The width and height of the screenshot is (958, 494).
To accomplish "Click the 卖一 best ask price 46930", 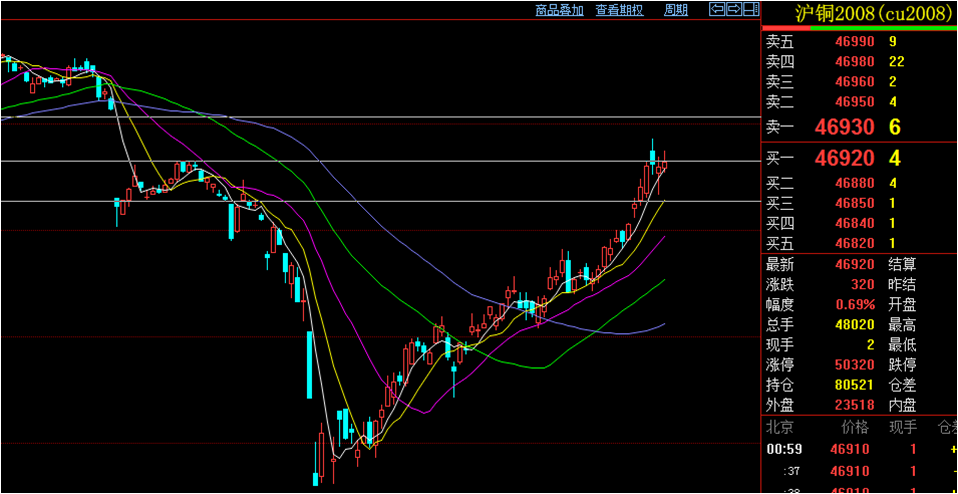I will pos(845,127).
